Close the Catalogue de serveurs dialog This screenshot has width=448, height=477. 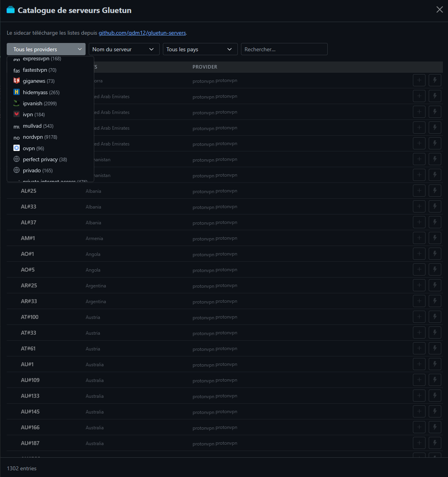tap(440, 9)
